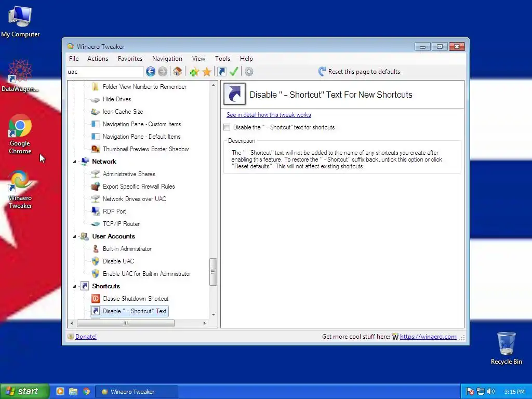This screenshot has height=399, width=532.
Task: Collapse the User Accounts tree section
Action: [x=74, y=236]
